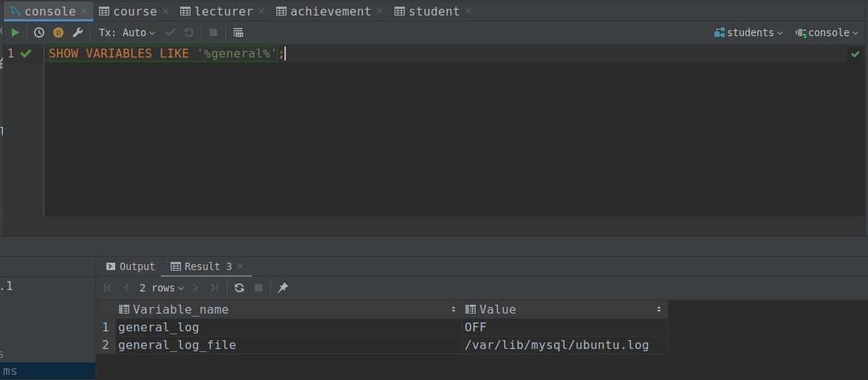Open the Tx: Auto transaction mode dropdown
868x380 pixels.
(127, 32)
